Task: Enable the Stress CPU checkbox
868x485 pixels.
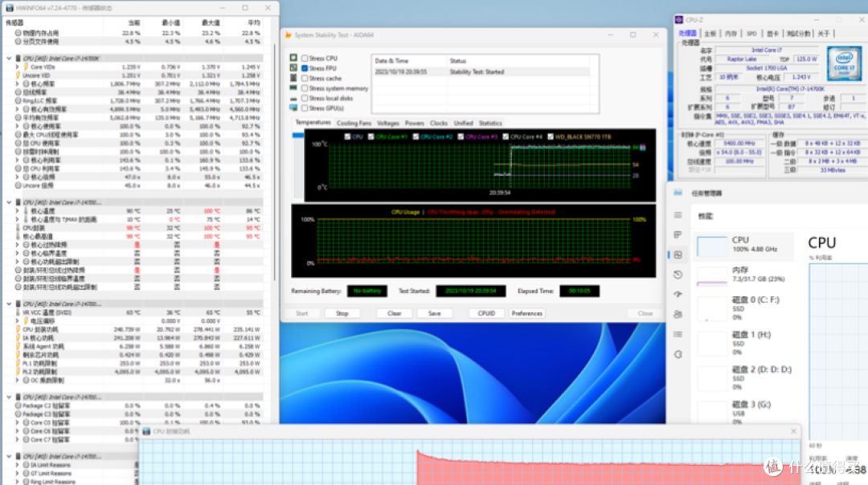Action: [305, 59]
